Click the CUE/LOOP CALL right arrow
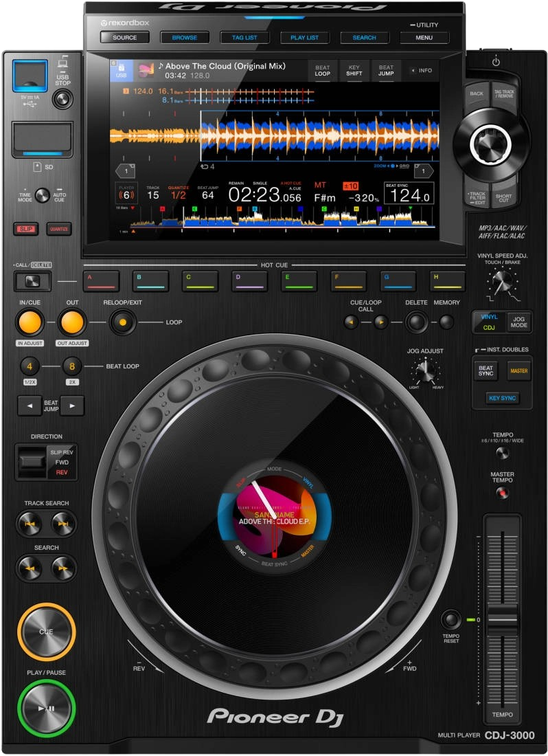This screenshot has height=756, width=548. coord(380,322)
